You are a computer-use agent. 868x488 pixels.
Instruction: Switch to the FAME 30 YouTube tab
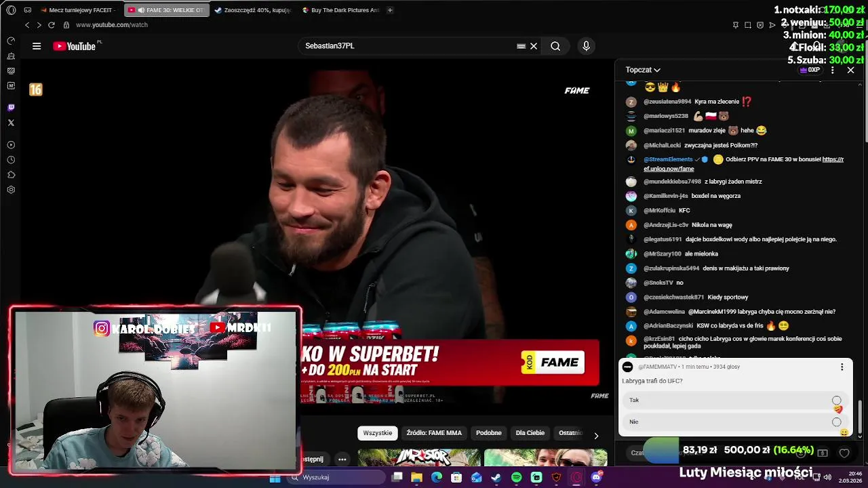pos(167,10)
